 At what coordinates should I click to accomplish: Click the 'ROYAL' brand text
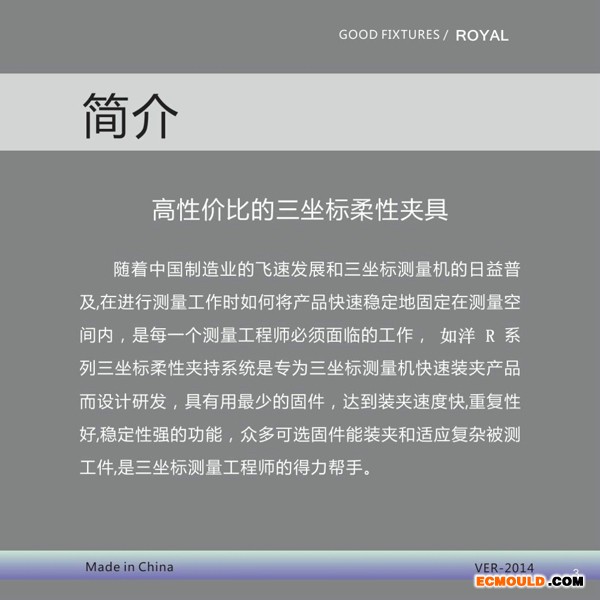click(x=482, y=36)
